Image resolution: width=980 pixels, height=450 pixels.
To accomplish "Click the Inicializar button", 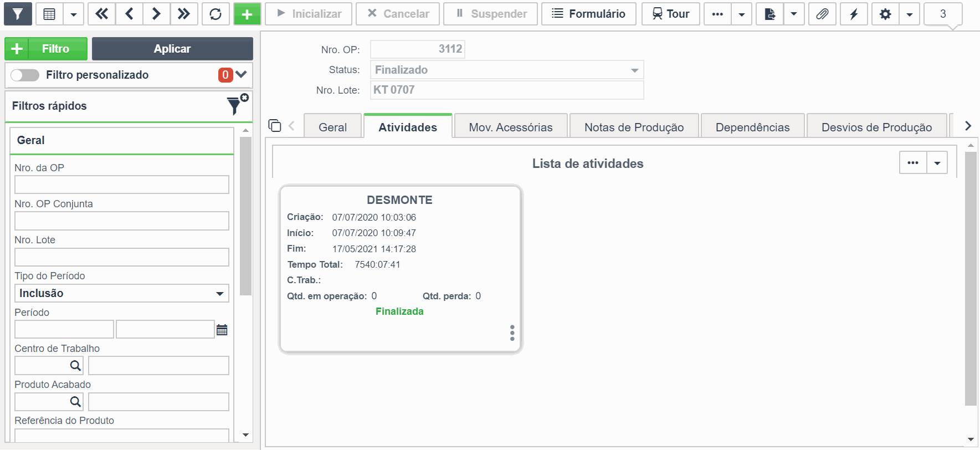I will point(309,14).
